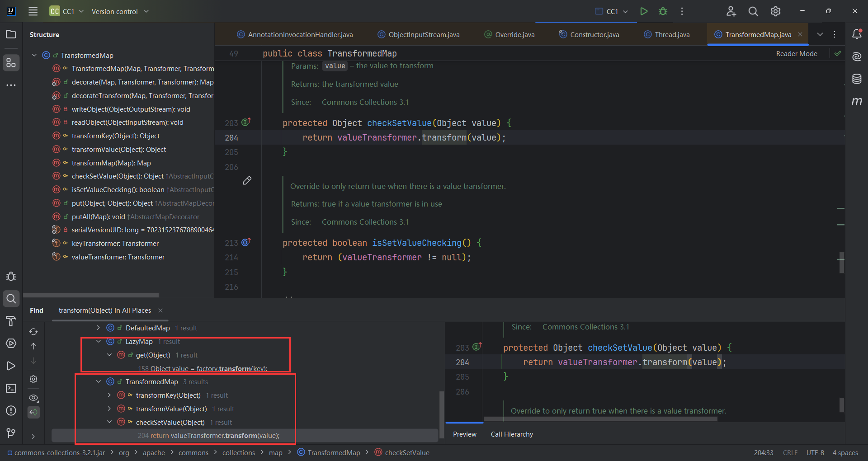The width and height of the screenshot is (868, 461).
Task: Collapse the TransformedMap structure node
Action: tap(34, 55)
